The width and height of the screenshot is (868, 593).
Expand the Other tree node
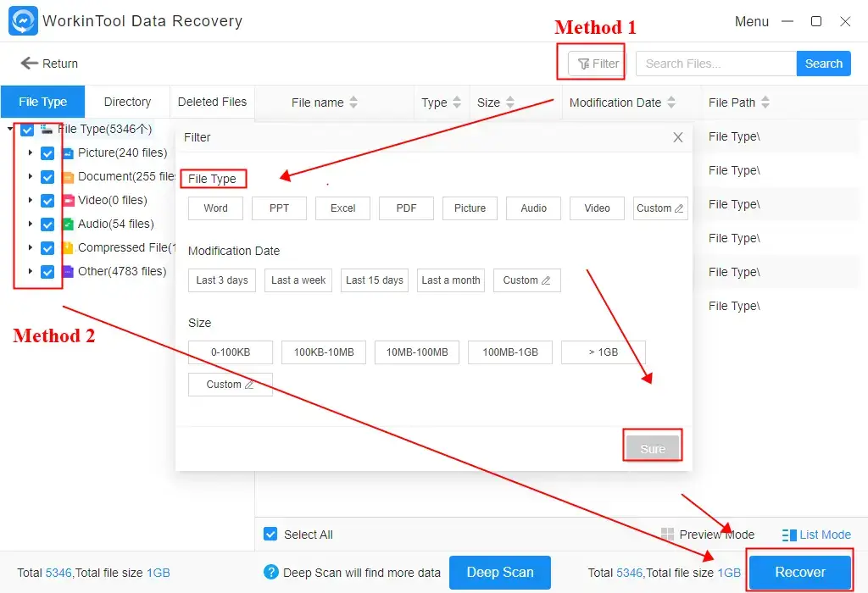click(31, 271)
